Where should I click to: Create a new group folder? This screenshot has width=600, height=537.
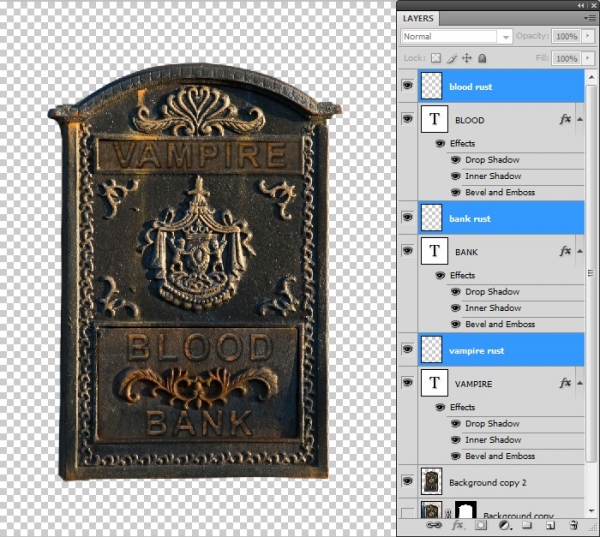[527, 525]
